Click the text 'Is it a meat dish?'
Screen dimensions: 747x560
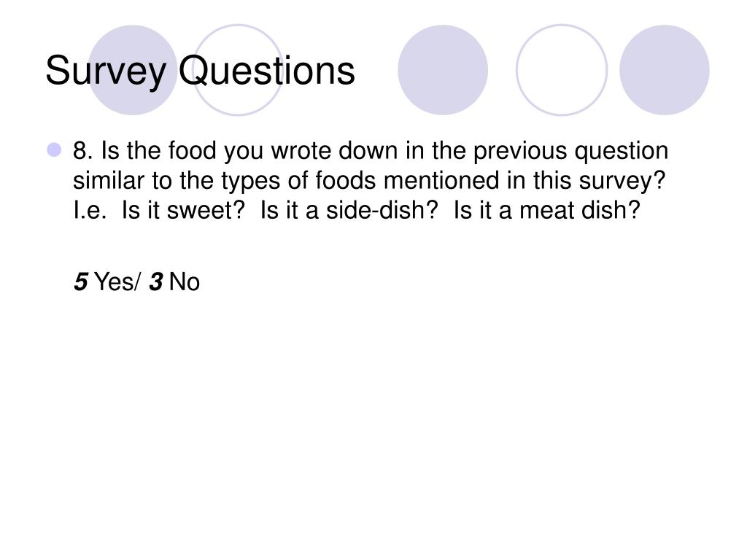547,211
